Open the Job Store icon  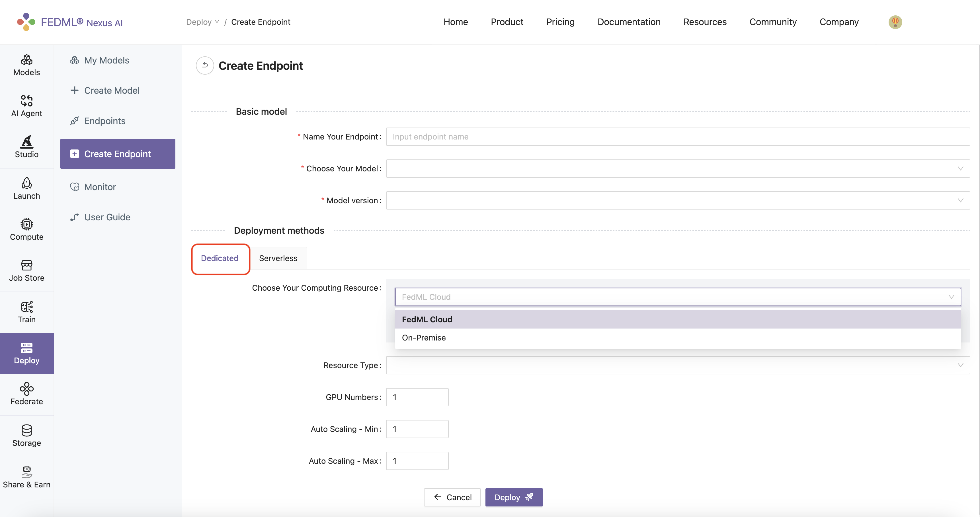pyautogui.click(x=27, y=270)
